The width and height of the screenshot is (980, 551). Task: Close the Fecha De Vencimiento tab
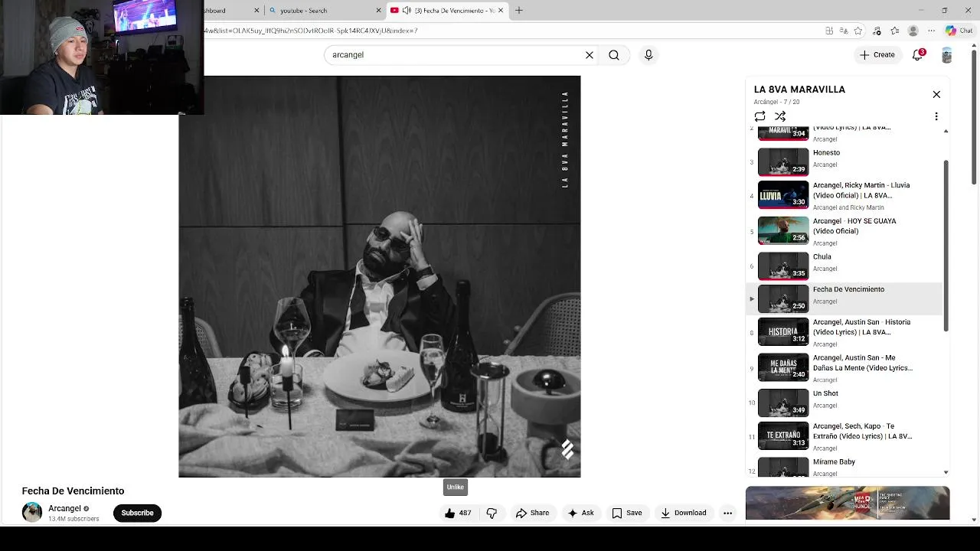point(501,10)
